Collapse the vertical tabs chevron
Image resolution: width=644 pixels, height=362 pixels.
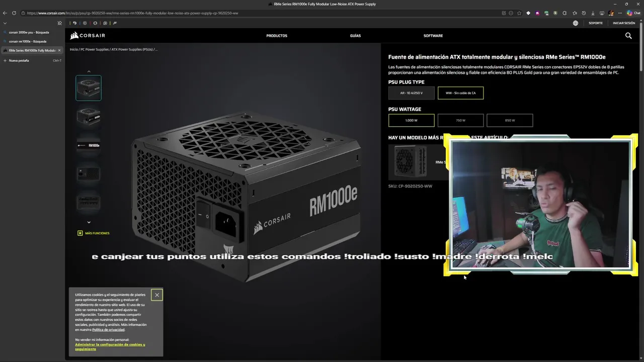[5, 23]
